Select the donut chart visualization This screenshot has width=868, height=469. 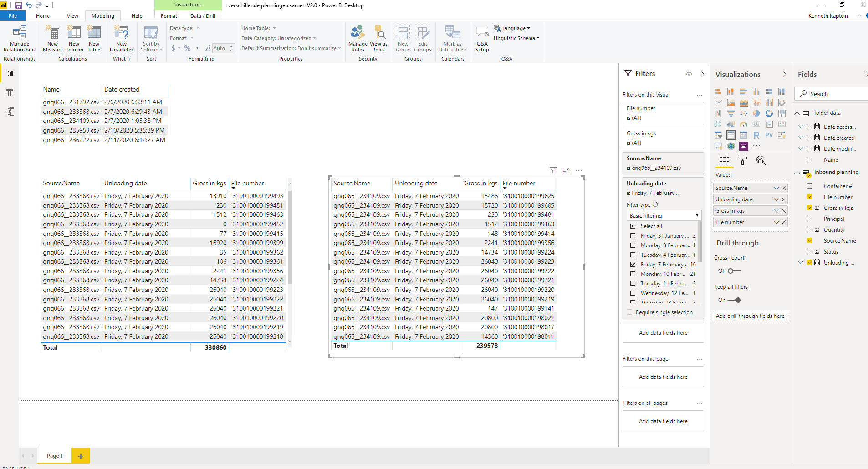tap(769, 113)
